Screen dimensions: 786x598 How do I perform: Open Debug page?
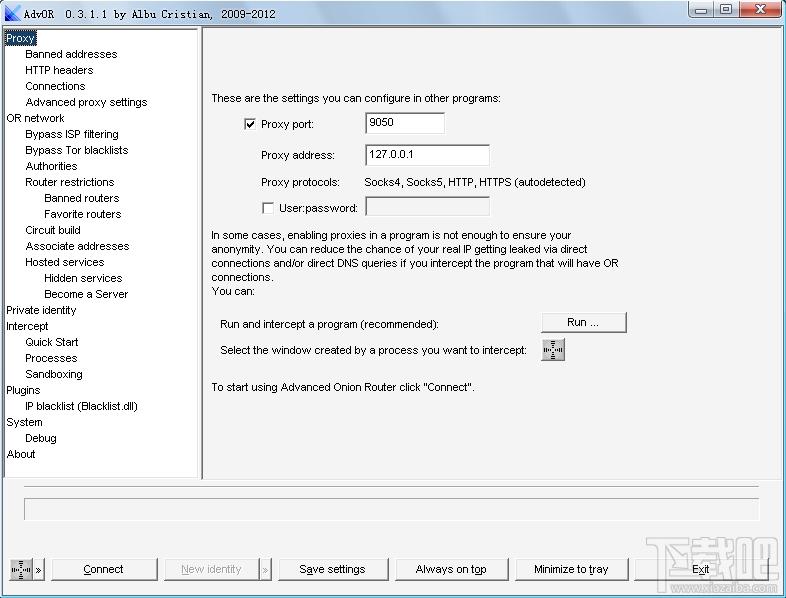click(41, 439)
